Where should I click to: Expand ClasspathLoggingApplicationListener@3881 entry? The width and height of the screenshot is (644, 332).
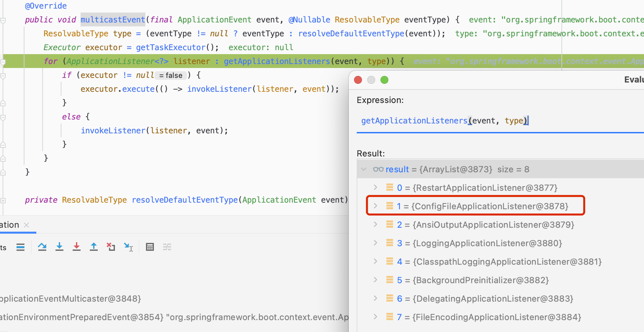376,261
